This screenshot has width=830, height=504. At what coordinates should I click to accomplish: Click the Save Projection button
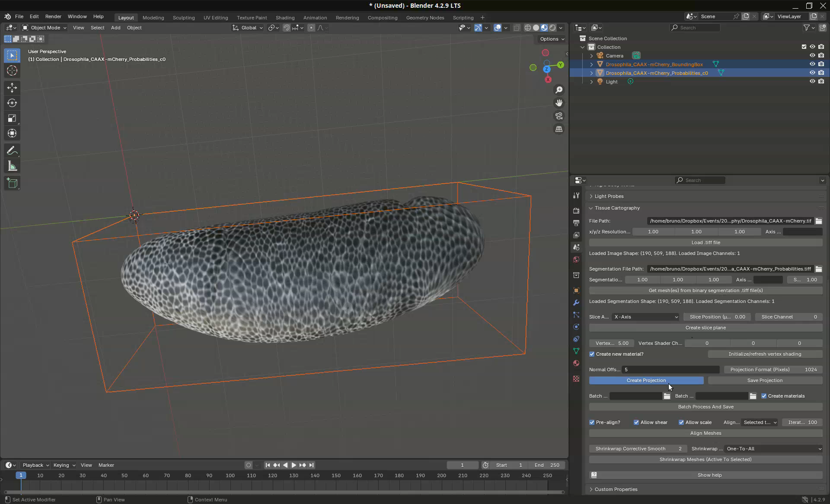764,380
